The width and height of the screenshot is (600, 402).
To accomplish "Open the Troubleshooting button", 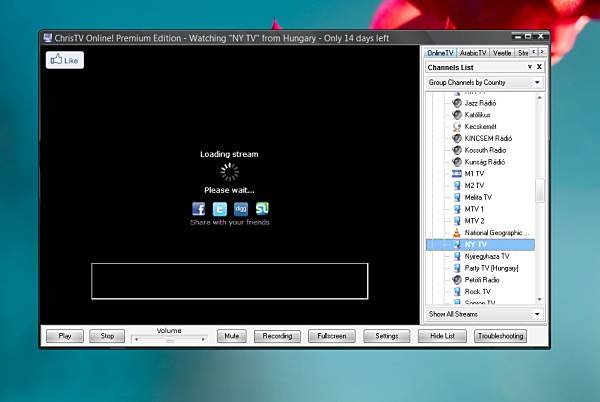I will point(500,336).
